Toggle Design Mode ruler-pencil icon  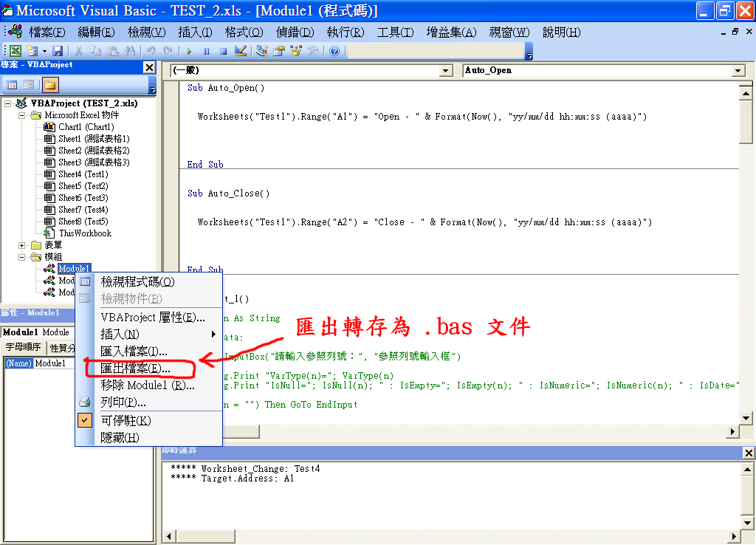(241, 51)
